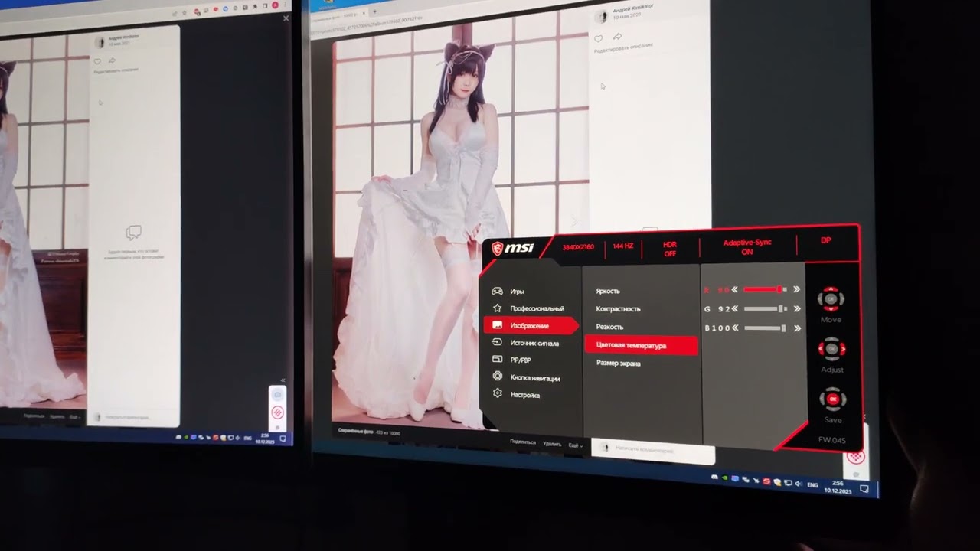Viewport: 980px width, 551px height.
Task: Click the comment input field, right monitor
Action: 653,451
